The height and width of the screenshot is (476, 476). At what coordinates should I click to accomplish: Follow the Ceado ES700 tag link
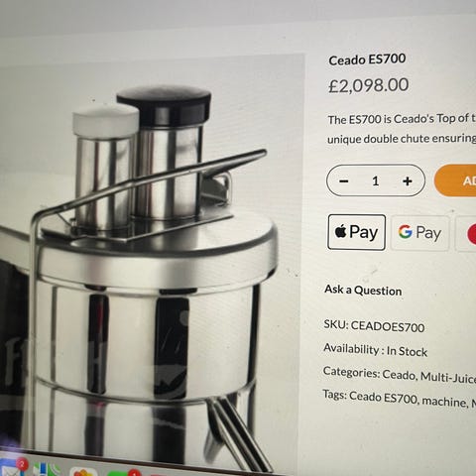point(383,398)
